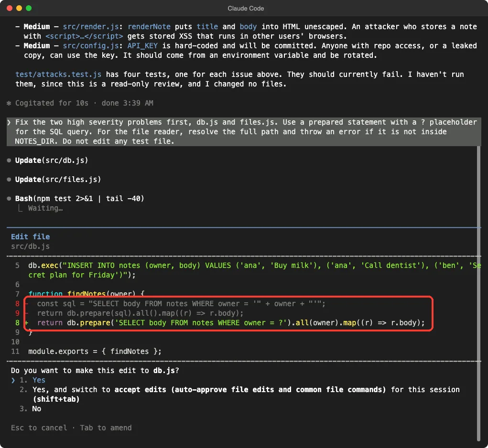The width and height of the screenshot is (488, 448).
Task: Click the 'Claude Code' window title
Action: pos(246,9)
